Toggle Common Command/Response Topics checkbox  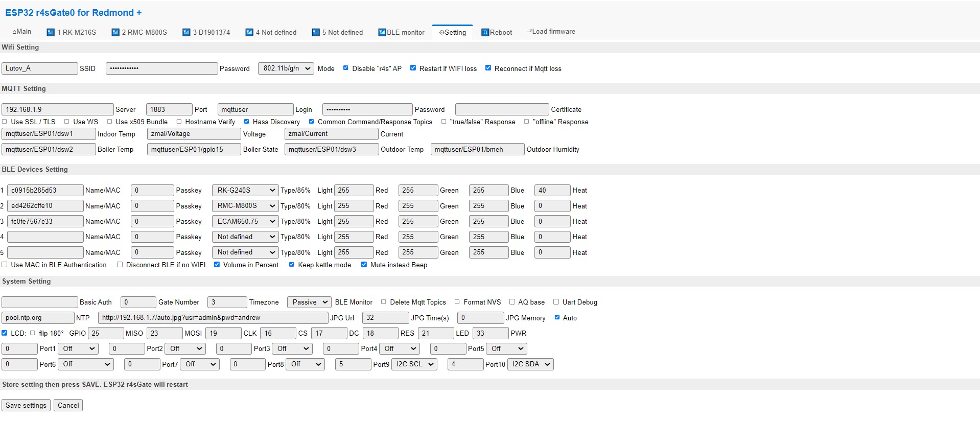[311, 122]
